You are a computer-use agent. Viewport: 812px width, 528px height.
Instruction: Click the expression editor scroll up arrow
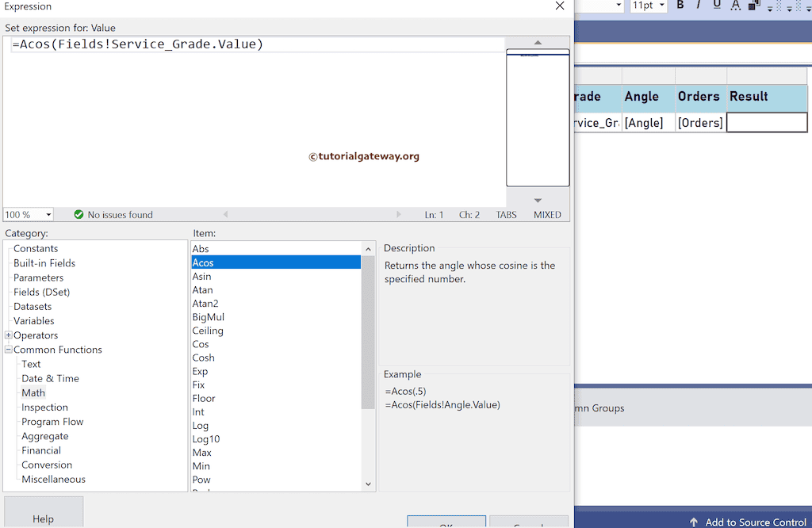[538, 43]
